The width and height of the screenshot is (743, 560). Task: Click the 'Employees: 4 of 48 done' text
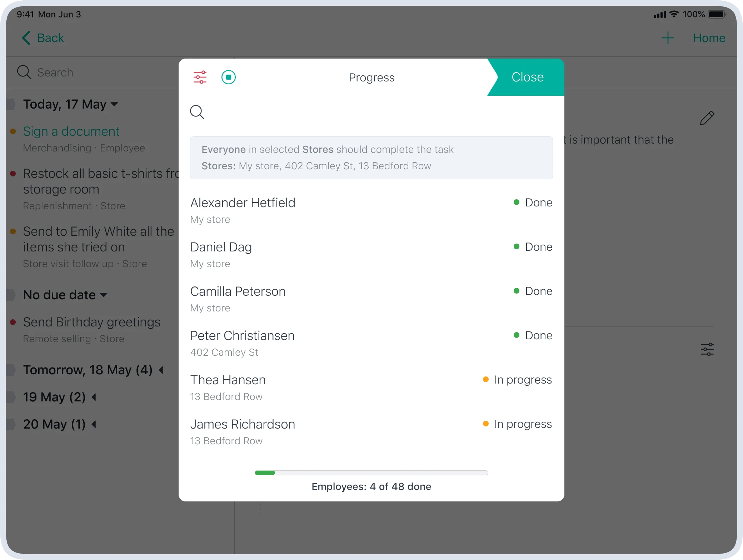(x=371, y=486)
